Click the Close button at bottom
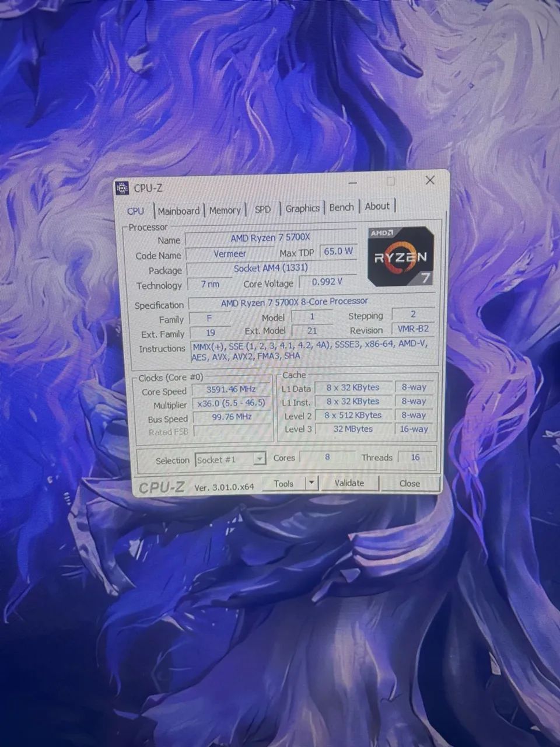Viewport: 560px width, 747px height. point(409,483)
